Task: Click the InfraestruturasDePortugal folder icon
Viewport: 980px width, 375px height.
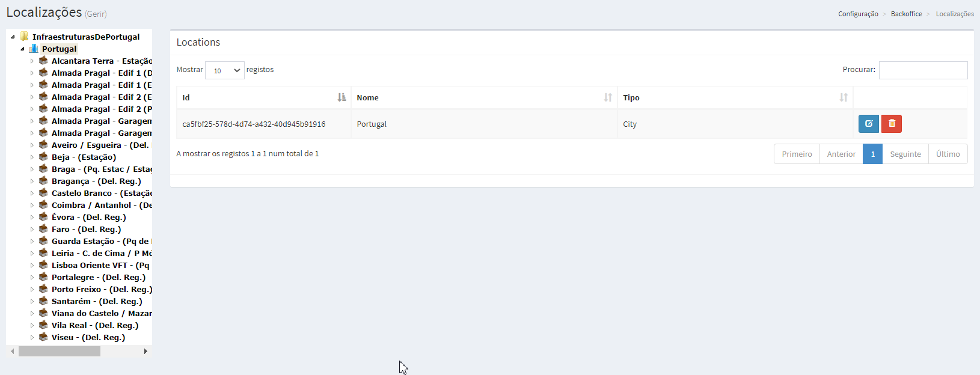Action: tap(25, 37)
